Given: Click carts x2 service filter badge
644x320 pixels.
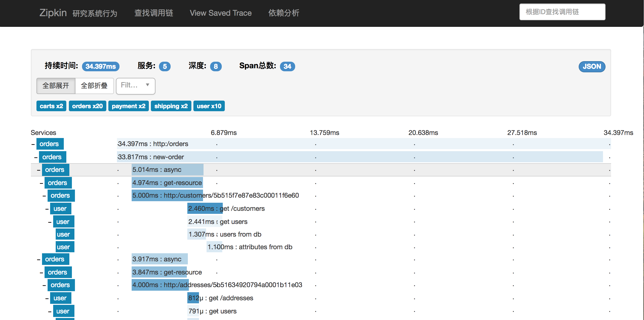Looking at the screenshot, I should coord(50,106).
